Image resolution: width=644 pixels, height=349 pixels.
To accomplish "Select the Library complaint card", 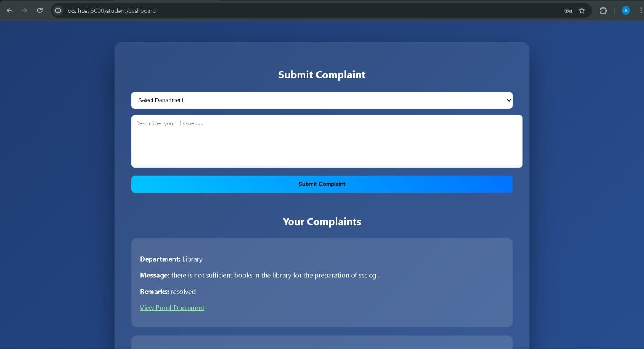I will point(322,283).
